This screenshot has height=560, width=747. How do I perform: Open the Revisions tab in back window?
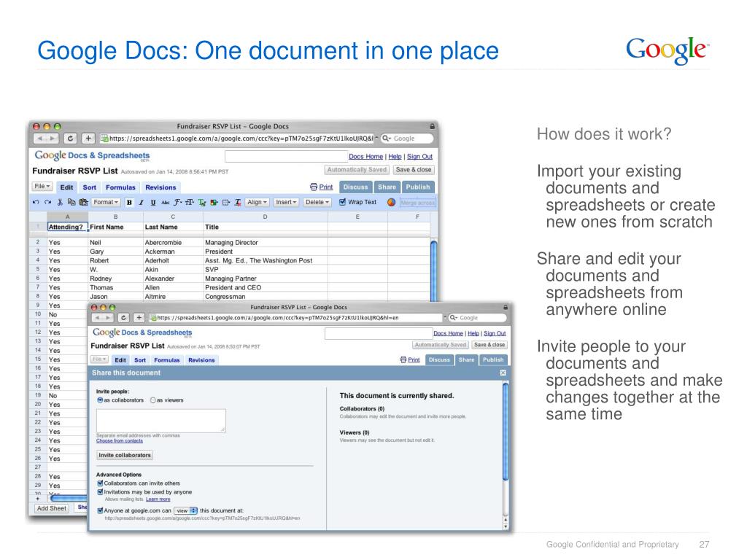pos(160,187)
